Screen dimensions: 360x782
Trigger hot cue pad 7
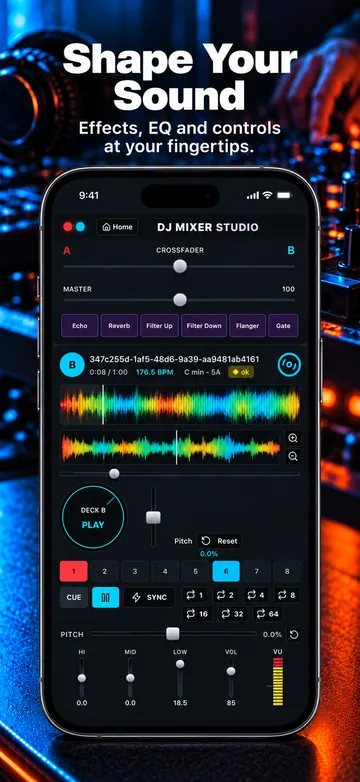(x=256, y=571)
